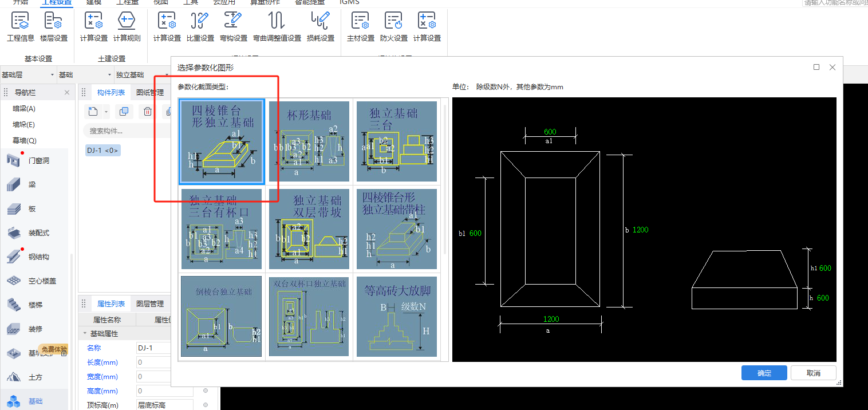Screen dimensions: 868x410
Task: Open the 独立基础 type dropdown
Action: click(143, 75)
